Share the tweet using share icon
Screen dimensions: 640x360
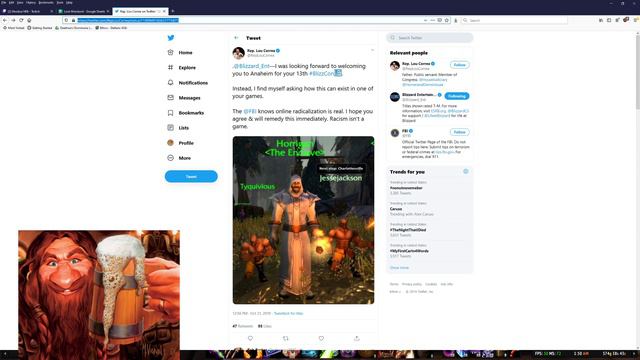pyautogui.click(x=357, y=338)
